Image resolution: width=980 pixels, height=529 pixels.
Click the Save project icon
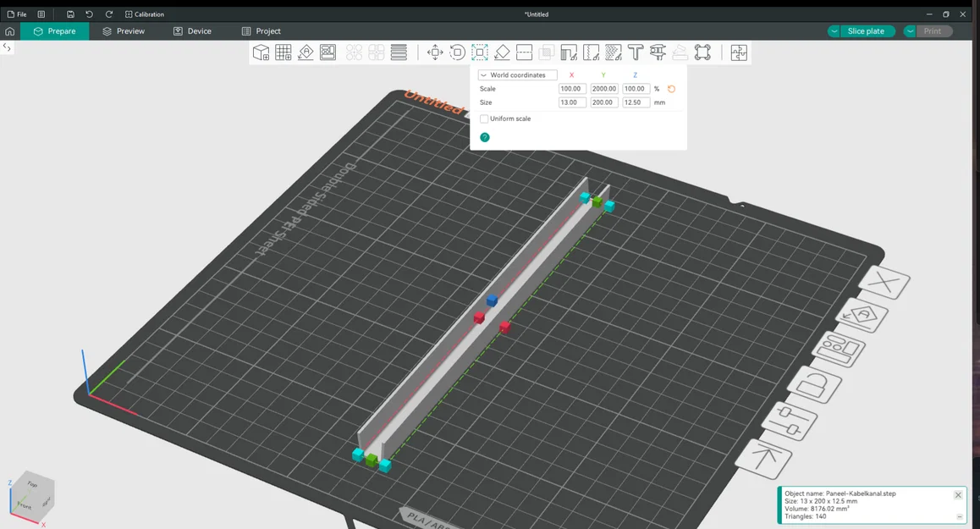[70, 14]
